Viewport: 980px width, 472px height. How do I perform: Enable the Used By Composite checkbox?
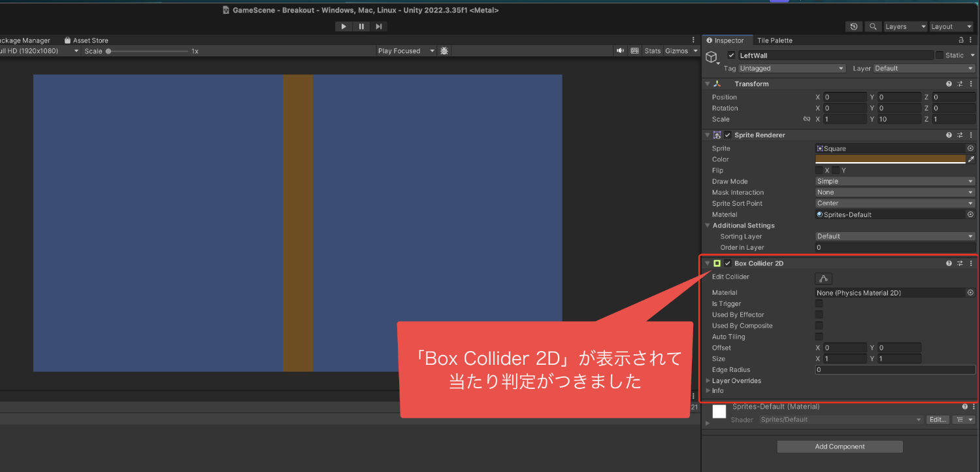(x=819, y=326)
